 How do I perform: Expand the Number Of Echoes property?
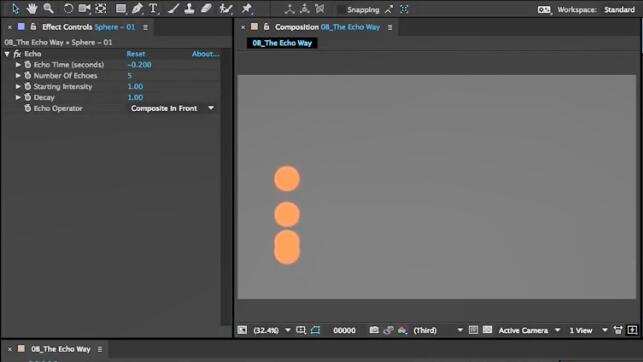tap(18, 75)
